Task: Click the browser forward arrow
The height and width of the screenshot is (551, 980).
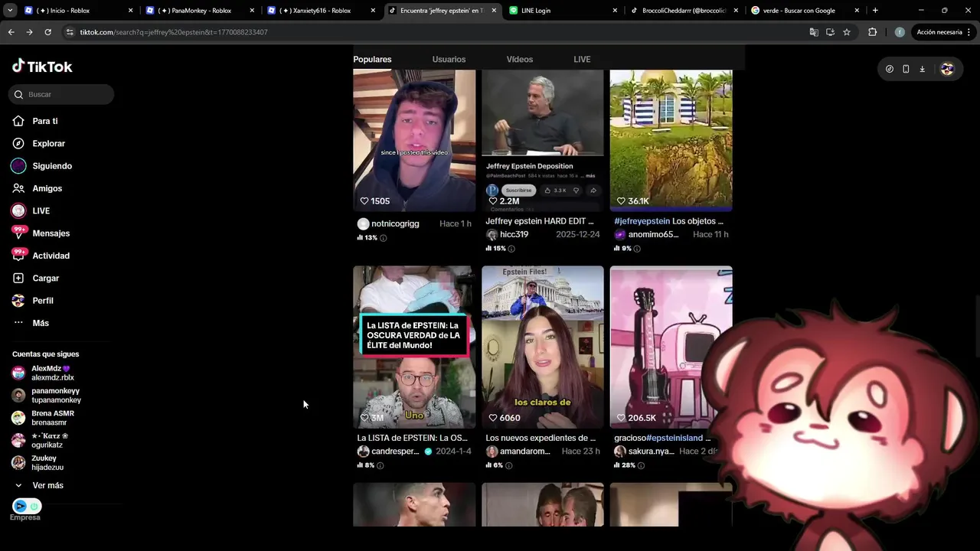Action: (x=29, y=32)
